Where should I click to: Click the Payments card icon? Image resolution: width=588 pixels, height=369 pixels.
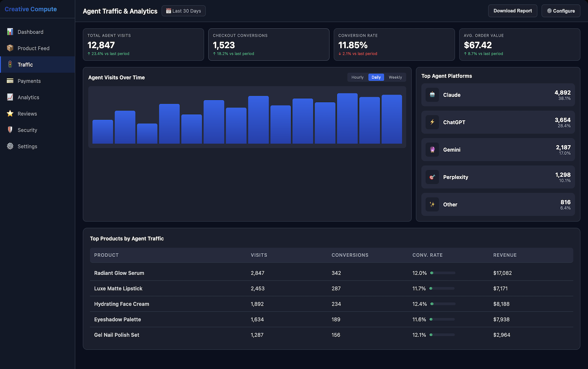pyautogui.click(x=10, y=81)
